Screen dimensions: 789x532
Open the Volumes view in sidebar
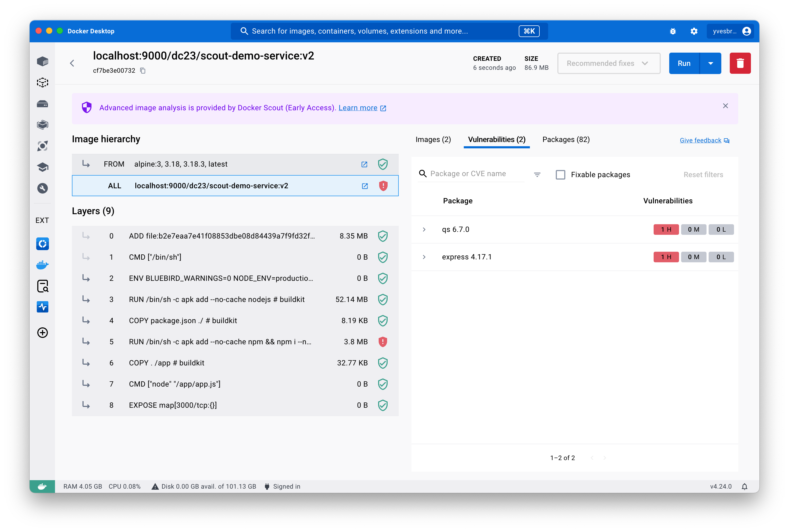(42, 104)
